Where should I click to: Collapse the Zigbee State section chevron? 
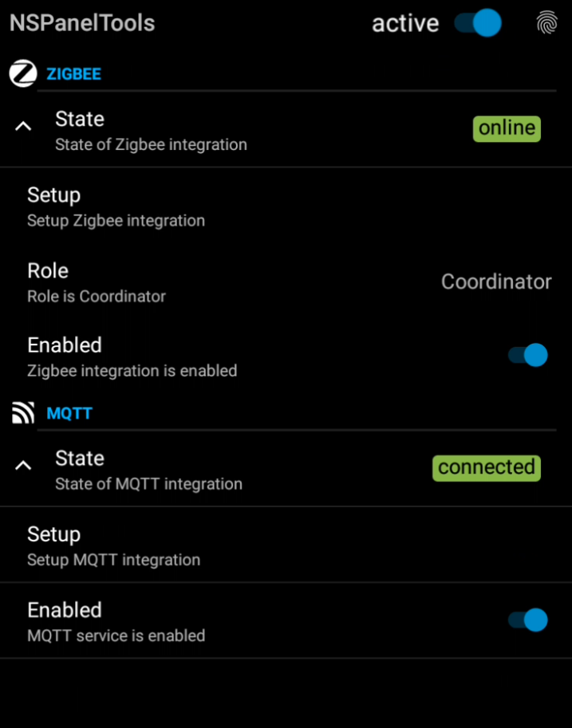tap(24, 126)
